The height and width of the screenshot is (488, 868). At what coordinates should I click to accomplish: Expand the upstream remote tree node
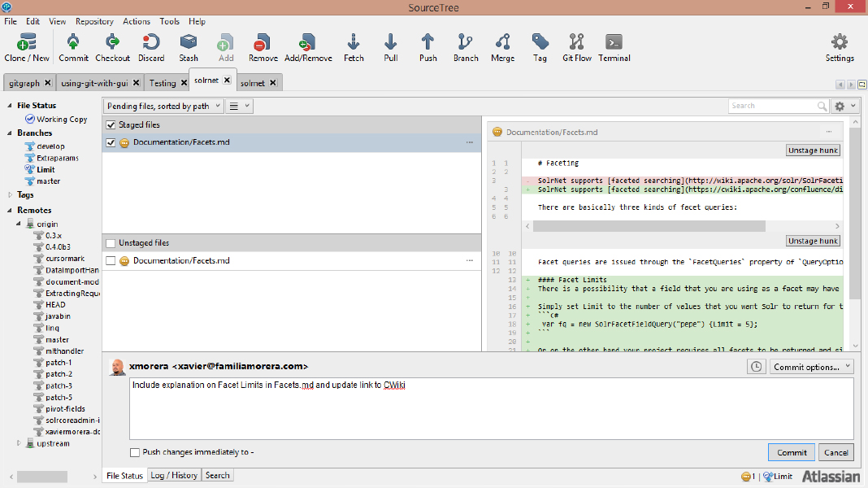point(20,443)
